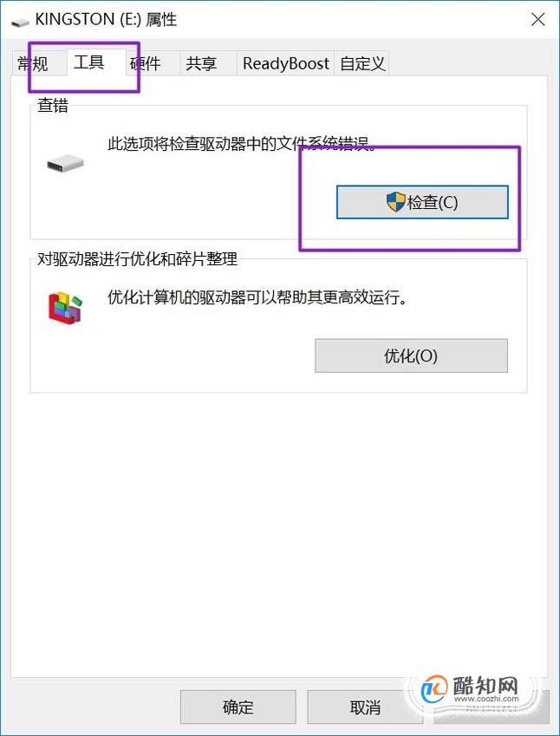Confirm with the 确定 button
This screenshot has width=560, height=736.
click(238, 707)
